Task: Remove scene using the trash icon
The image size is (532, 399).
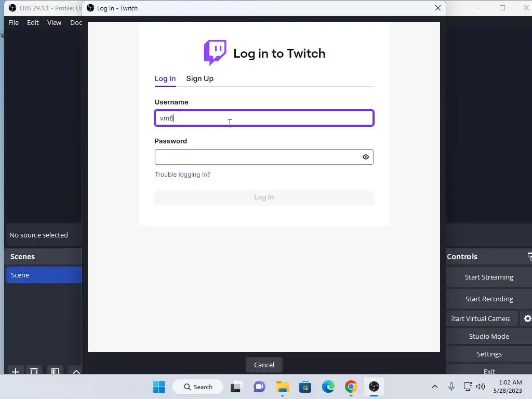Action: click(34, 371)
